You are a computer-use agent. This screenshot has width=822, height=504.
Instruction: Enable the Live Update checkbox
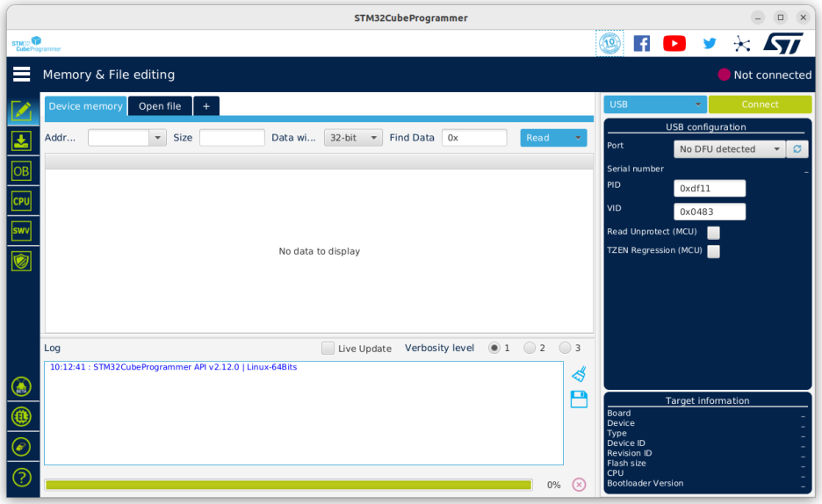click(x=328, y=348)
